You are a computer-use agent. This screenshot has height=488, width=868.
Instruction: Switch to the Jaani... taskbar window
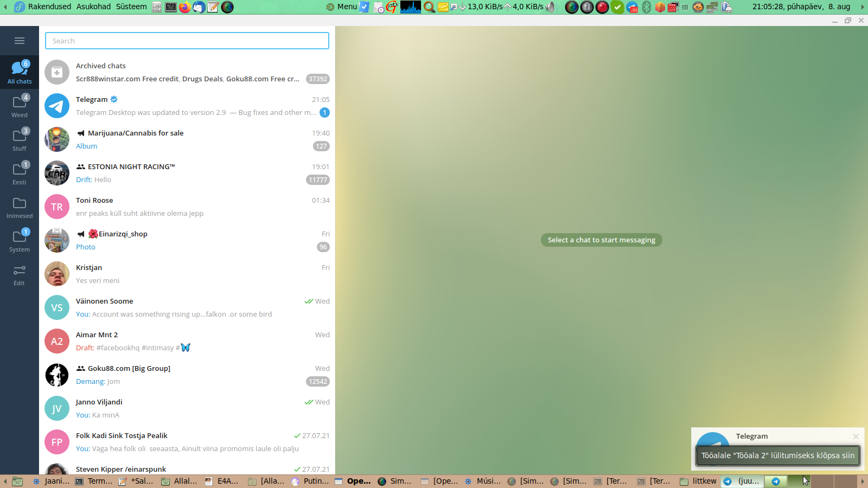pyautogui.click(x=50, y=481)
